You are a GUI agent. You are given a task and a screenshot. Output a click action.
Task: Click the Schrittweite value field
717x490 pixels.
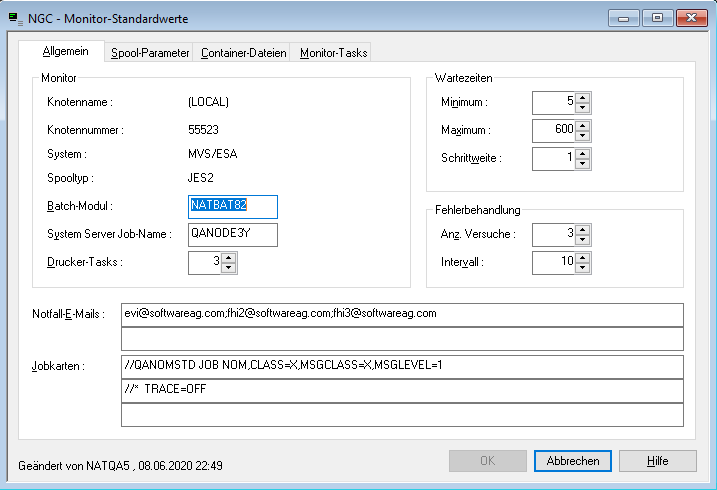click(554, 159)
